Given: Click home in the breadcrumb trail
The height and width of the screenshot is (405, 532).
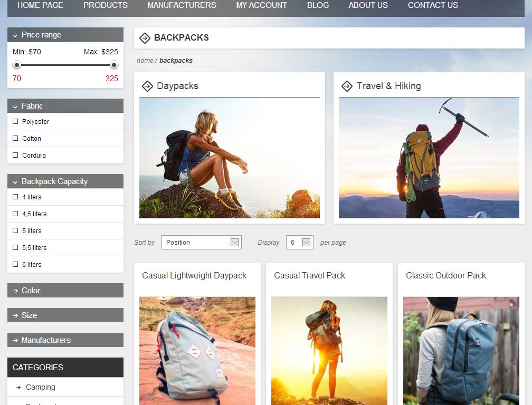Looking at the screenshot, I should pyautogui.click(x=145, y=60).
